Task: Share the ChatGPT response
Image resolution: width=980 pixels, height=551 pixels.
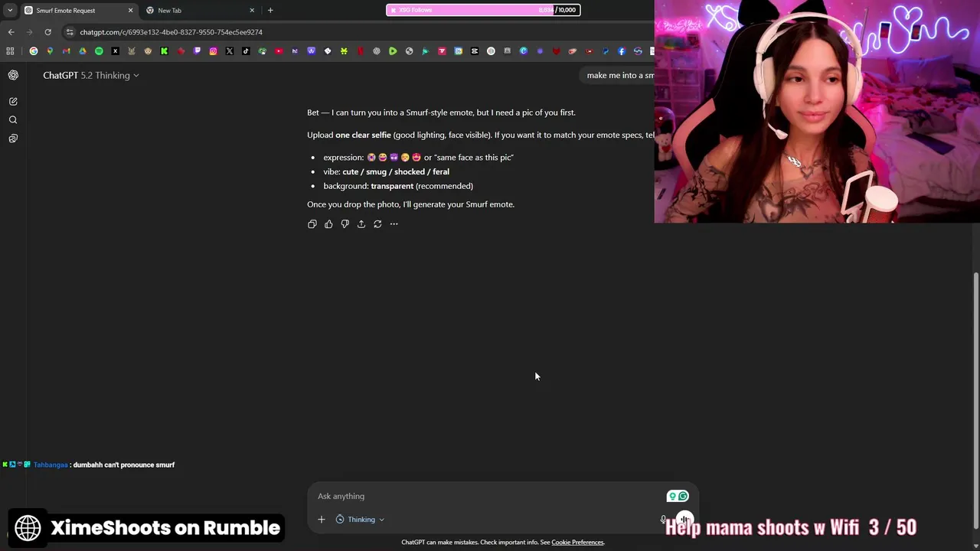Action: tap(361, 224)
